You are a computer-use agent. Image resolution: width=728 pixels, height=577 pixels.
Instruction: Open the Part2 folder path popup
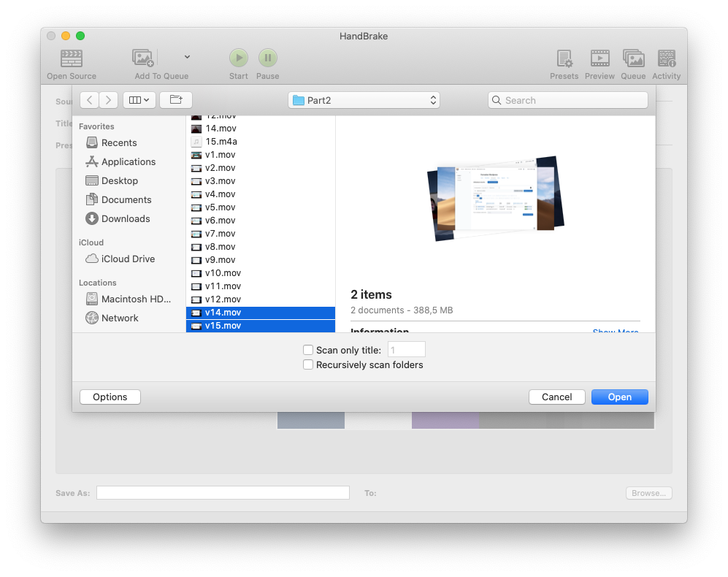[x=364, y=100]
